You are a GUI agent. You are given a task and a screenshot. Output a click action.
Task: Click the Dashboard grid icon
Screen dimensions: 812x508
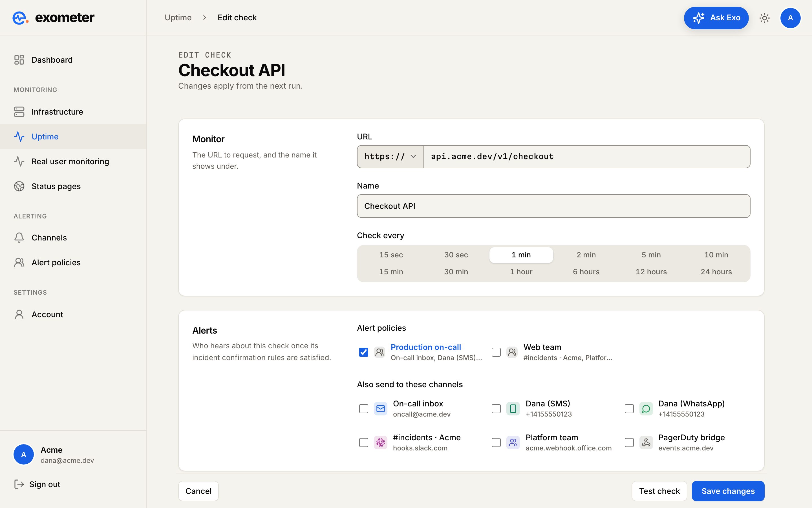(19, 60)
